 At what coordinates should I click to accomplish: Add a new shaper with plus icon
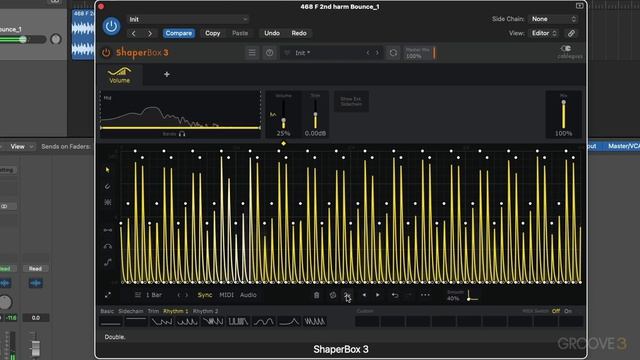click(167, 75)
